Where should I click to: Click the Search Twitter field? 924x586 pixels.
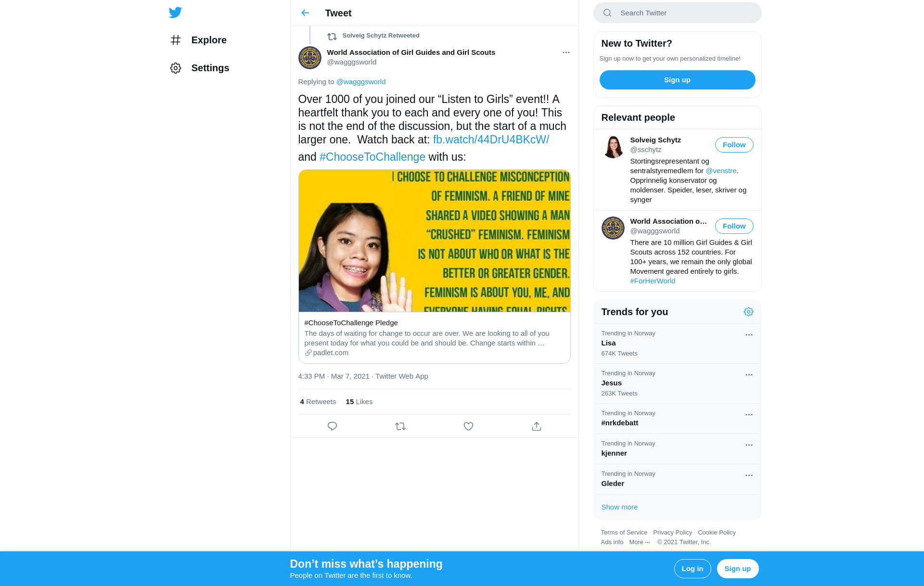tap(677, 13)
